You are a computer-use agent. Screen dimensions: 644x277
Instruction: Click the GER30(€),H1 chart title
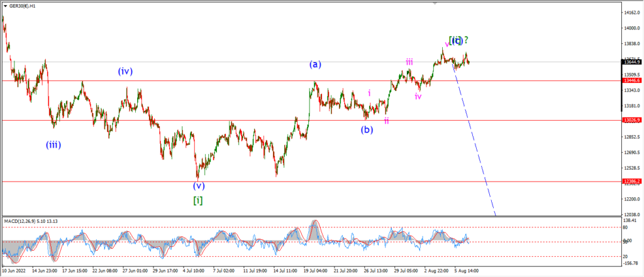click(x=23, y=6)
